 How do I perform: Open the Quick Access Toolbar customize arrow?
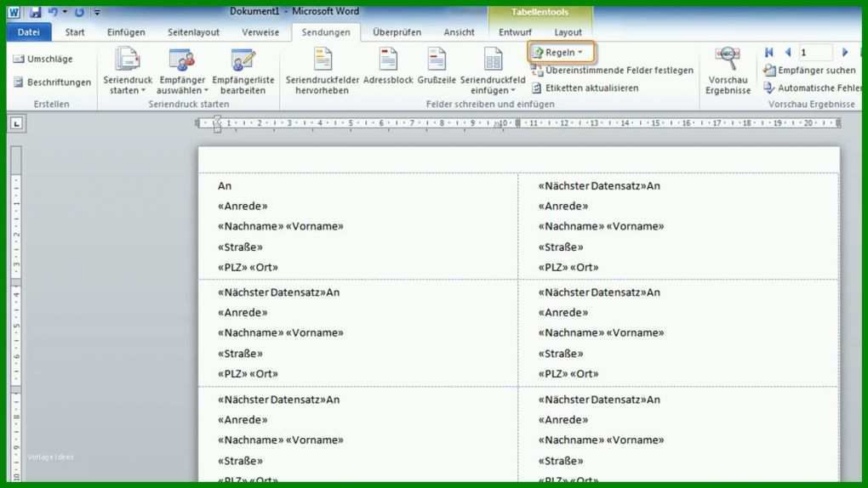tap(97, 12)
